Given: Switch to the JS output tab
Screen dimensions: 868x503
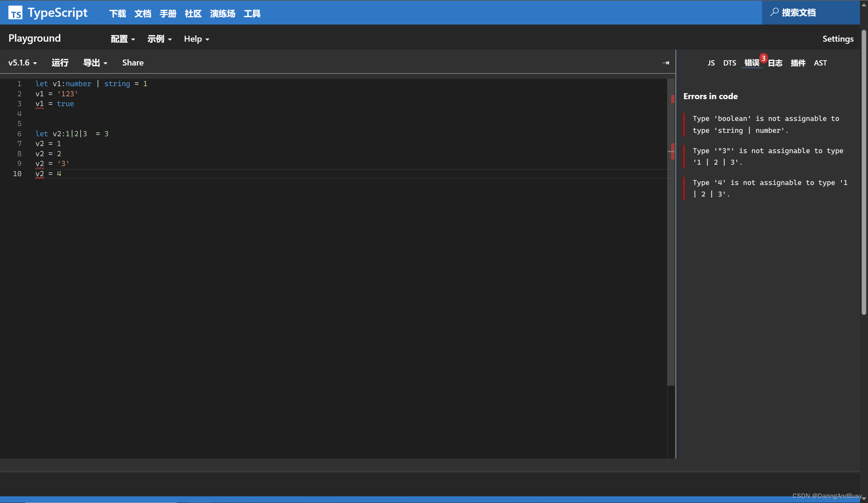Looking at the screenshot, I should pyautogui.click(x=711, y=63).
